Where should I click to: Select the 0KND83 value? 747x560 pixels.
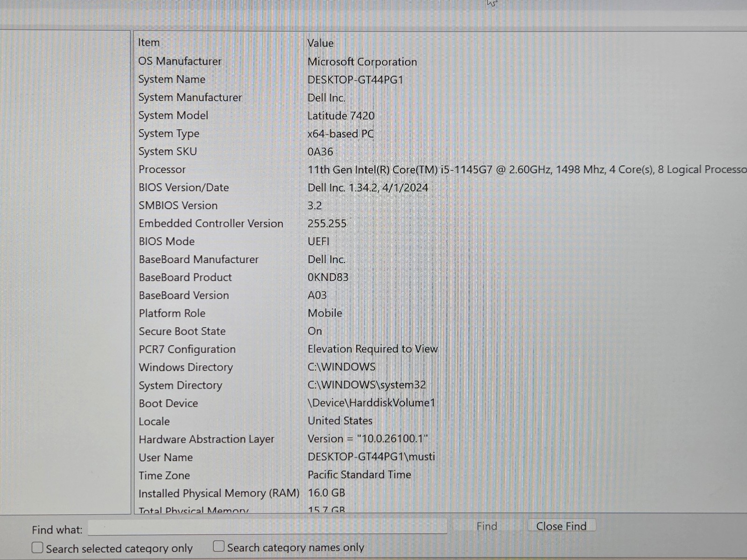(328, 277)
